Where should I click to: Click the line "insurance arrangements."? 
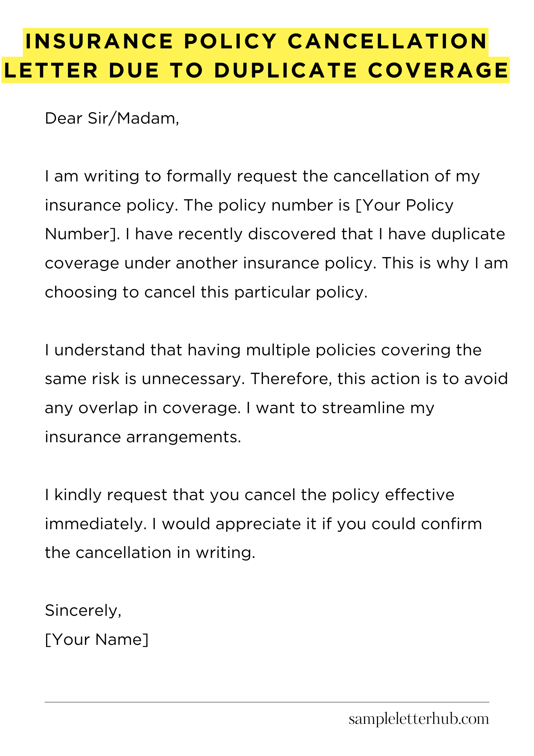143,437
